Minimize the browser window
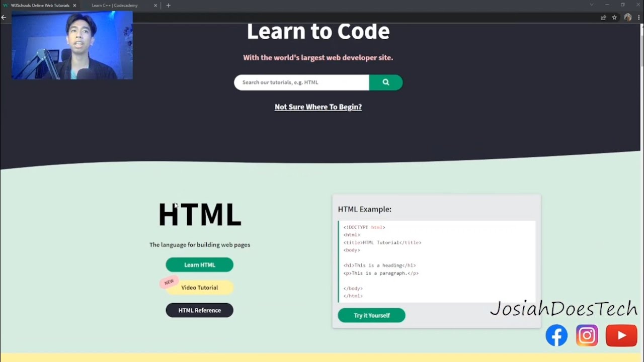Image resolution: width=644 pixels, height=362 pixels. 607,5
